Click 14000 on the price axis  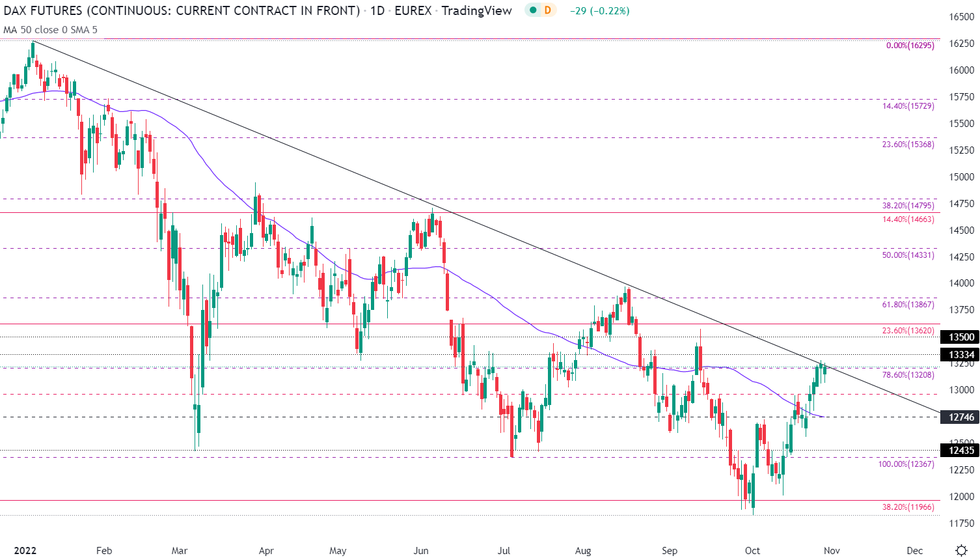[x=961, y=283]
